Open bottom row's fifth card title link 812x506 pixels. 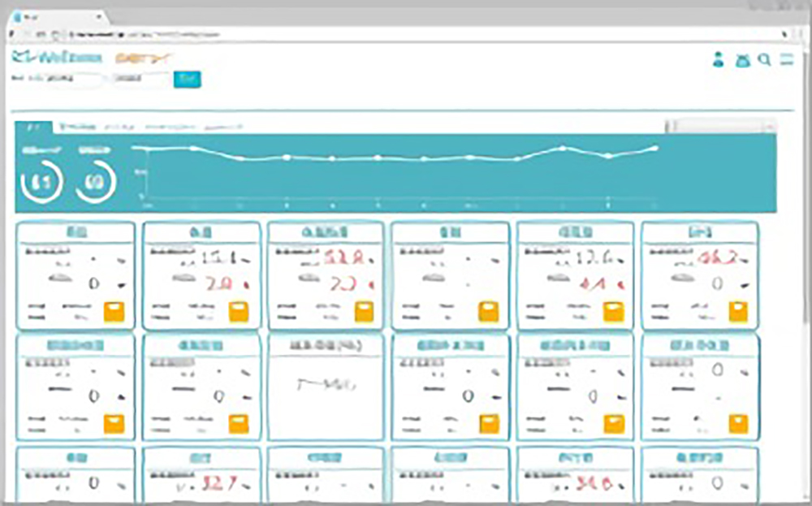pos(576,458)
